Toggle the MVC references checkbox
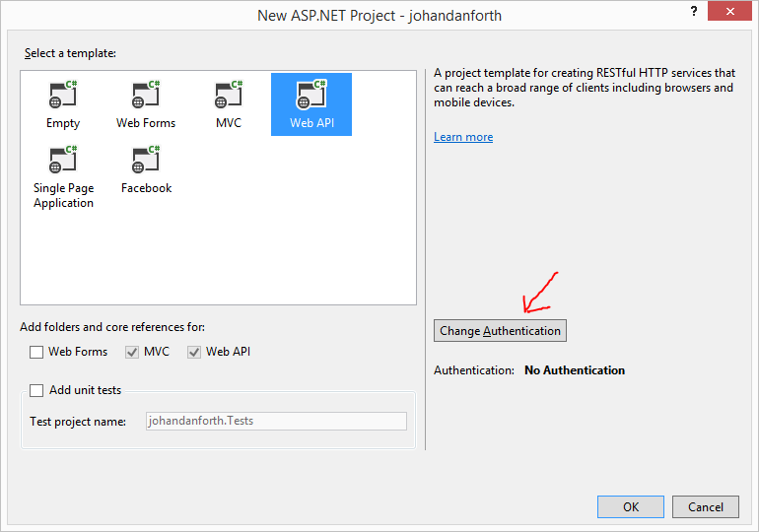 (x=132, y=352)
